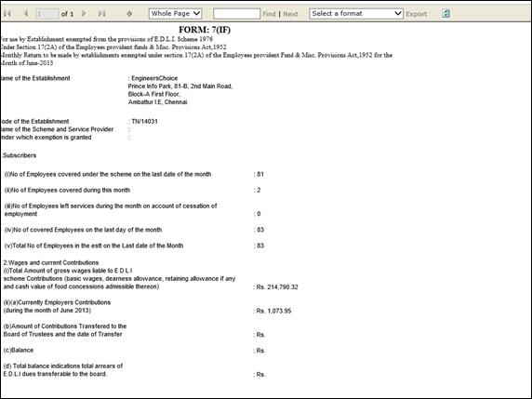Click the EngineersChoice establishment name
Screen dimensions: 532x399
pyautogui.click(x=154, y=78)
